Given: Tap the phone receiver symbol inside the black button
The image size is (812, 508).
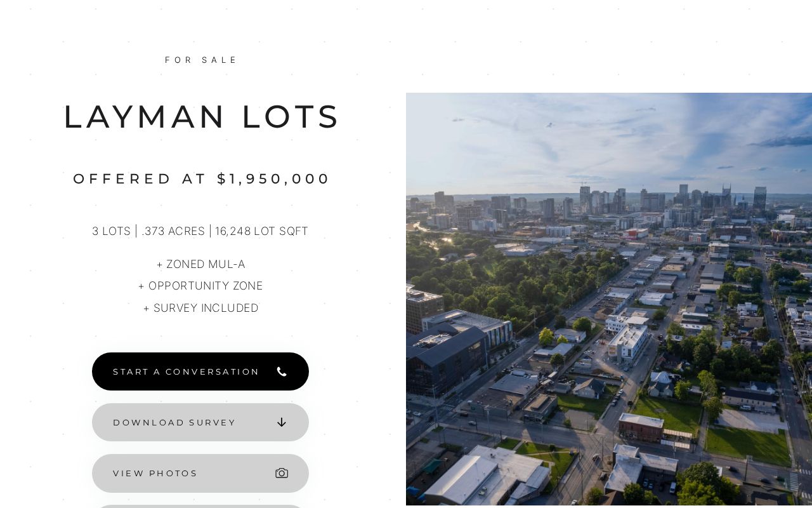Looking at the screenshot, I should 282,371.
